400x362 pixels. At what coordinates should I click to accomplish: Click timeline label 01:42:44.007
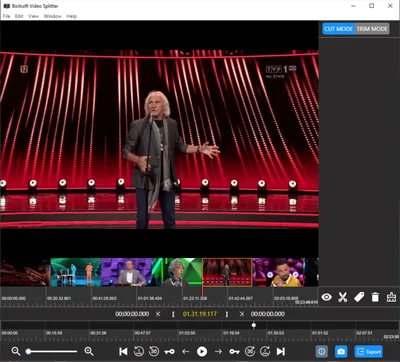tap(241, 298)
